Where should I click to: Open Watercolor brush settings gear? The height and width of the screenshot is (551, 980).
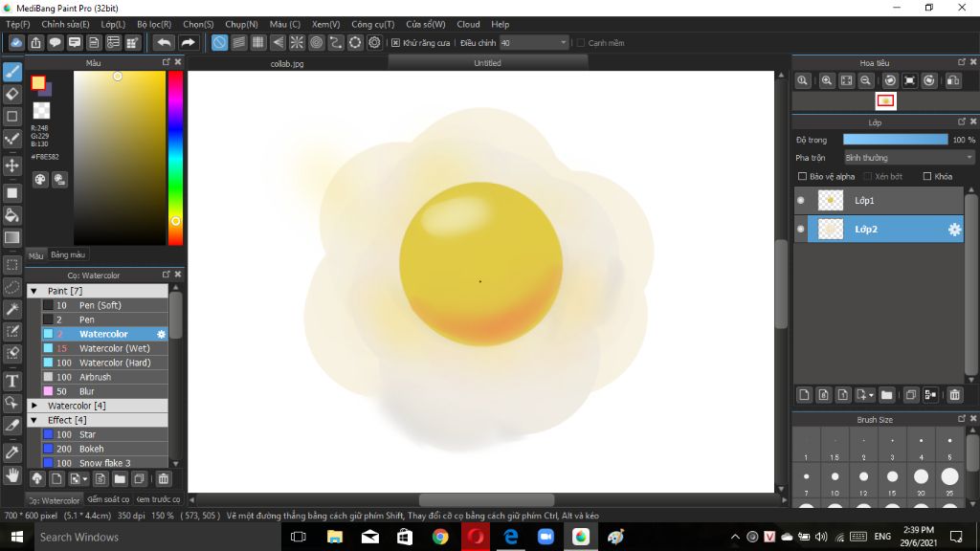(161, 334)
